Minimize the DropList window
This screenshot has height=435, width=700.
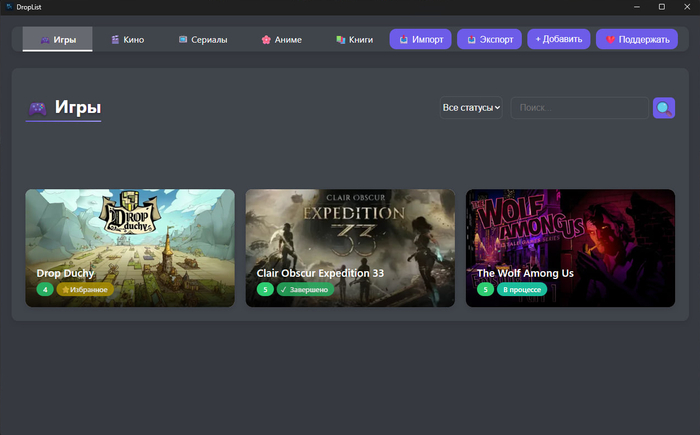pyautogui.click(x=637, y=7)
